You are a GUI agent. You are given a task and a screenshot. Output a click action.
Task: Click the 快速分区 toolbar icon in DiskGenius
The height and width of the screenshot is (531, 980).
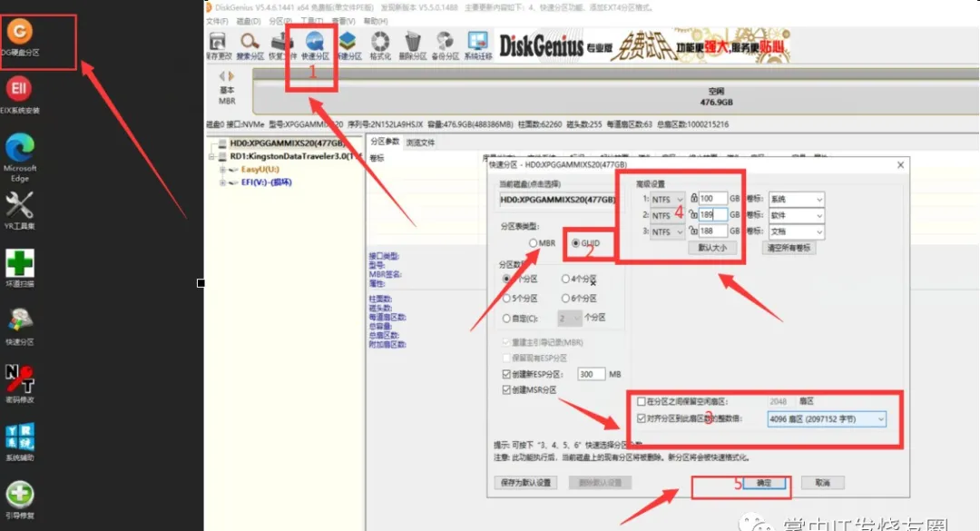[x=315, y=45]
